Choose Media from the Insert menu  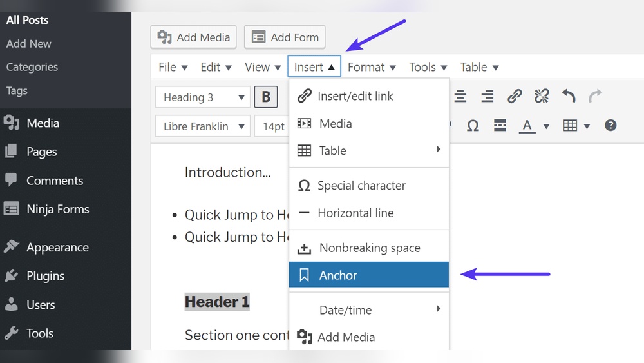click(x=369, y=123)
